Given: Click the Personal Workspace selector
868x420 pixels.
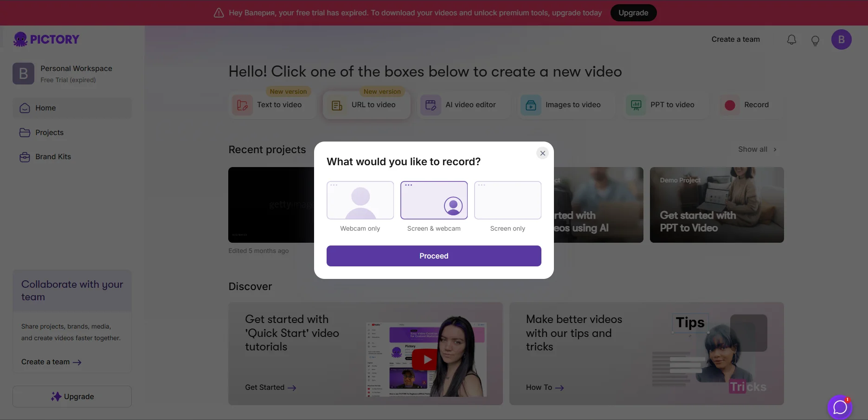Looking at the screenshot, I should pos(72,74).
